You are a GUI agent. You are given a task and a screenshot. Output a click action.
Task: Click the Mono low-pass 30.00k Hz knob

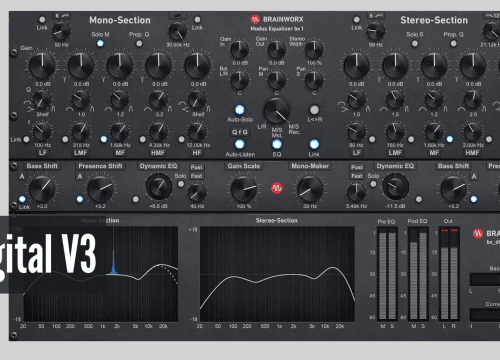(x=178, y=31)
